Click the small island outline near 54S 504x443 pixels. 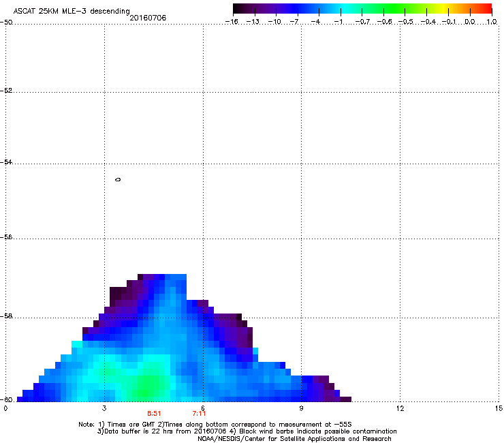click(x=118, y=179)
